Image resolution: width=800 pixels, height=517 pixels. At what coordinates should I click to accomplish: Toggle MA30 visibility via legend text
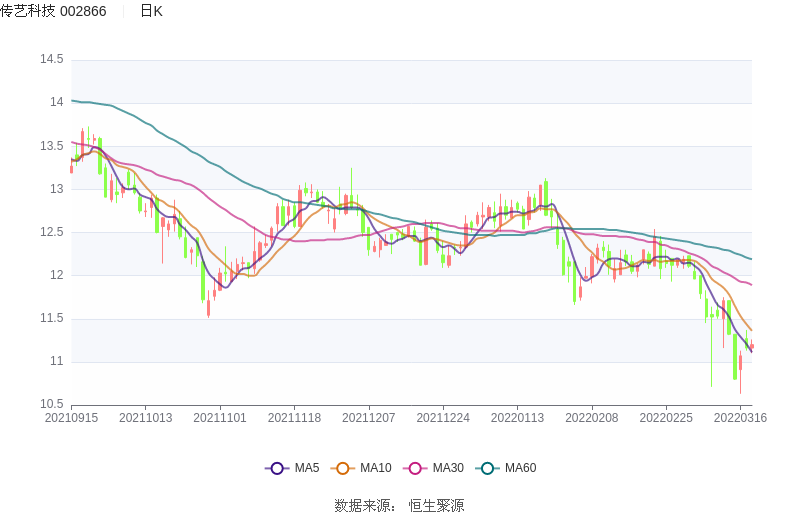point(448,468)
